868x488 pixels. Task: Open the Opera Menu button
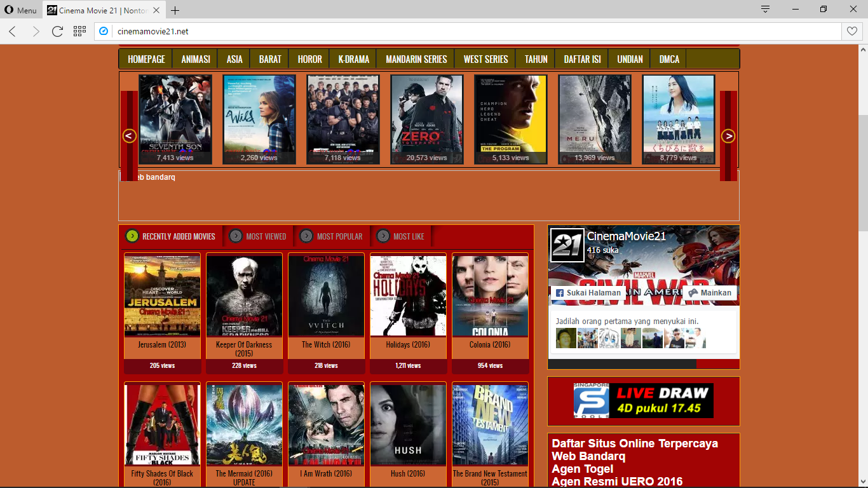click(x=20, y=10)
